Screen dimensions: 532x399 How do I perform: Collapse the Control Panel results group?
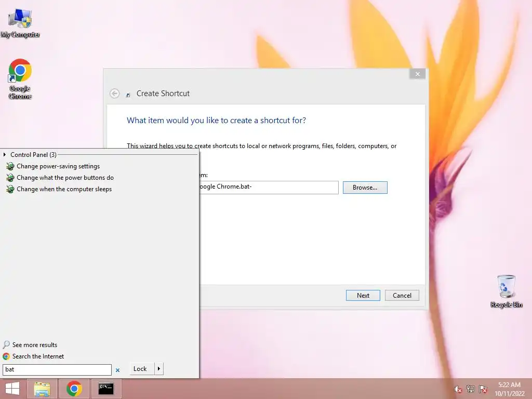(x=4, y=155)
